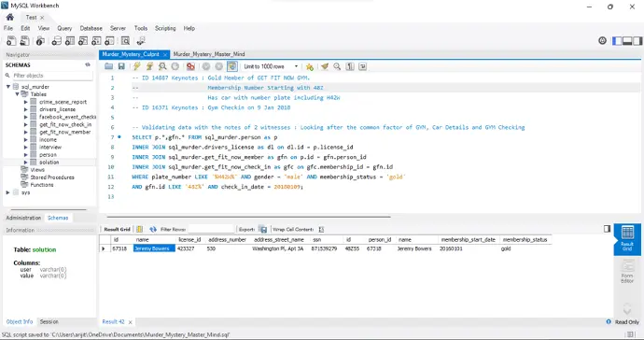Reconnect to DBMS toolbar icon
Screen dimensions: 644x340
tap(141, 41)
